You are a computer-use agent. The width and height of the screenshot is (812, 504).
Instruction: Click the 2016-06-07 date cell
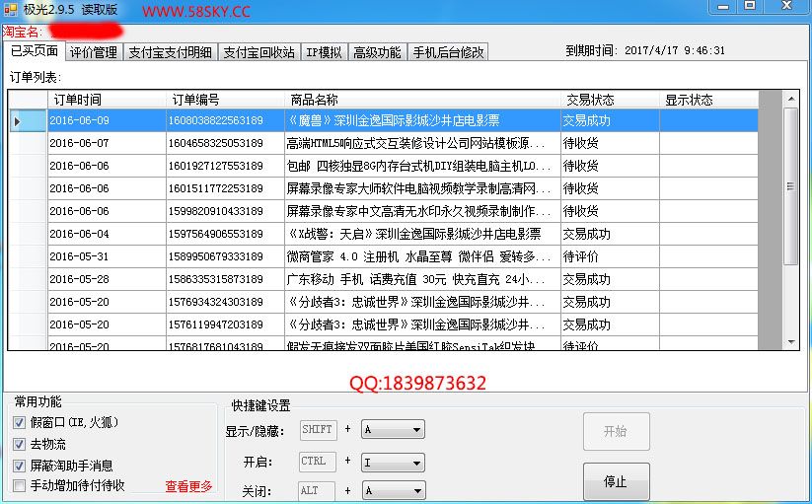[107, 143]
